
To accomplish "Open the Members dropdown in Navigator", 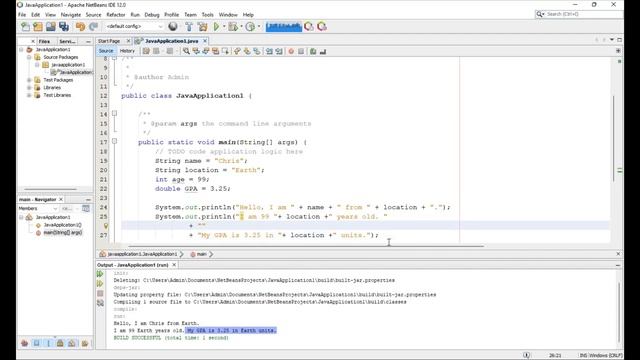I will pyautogui.click(x=38, y=209).
